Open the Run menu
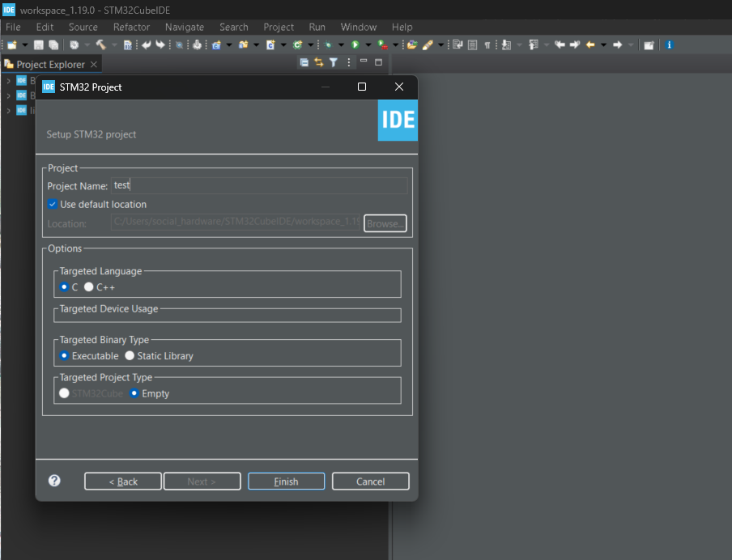The image size is (732, 560). click(317, 27)
